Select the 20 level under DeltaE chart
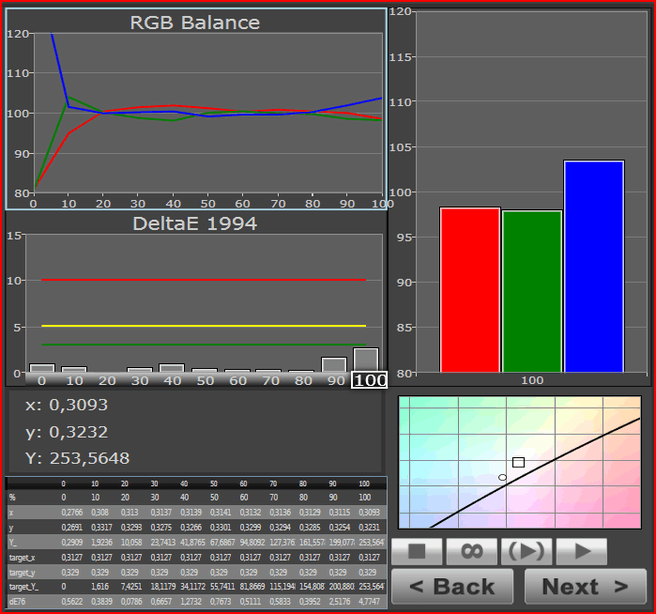 point(107,381)
